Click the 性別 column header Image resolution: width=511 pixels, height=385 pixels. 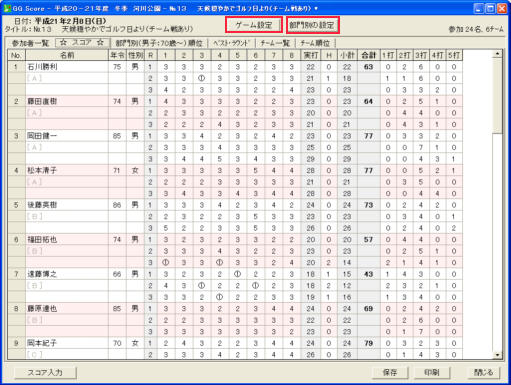click(x=135, y=55)
